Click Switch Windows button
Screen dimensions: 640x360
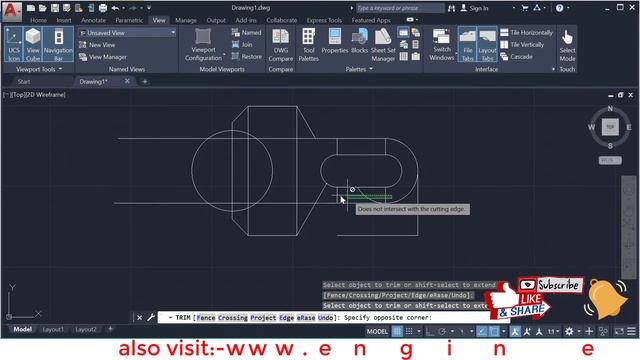point(441,45)
